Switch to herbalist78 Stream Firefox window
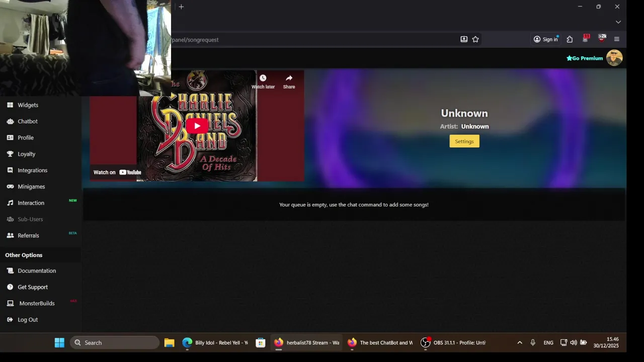644x362 pixels. [x=306, y=342]
